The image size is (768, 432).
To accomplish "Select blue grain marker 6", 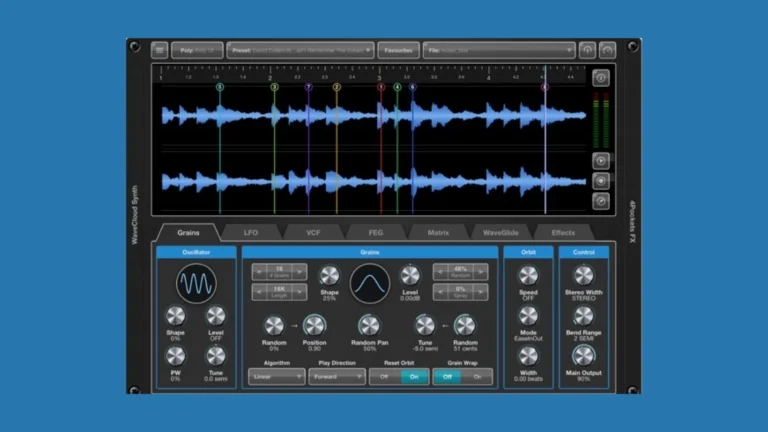I will click(412, 87).
